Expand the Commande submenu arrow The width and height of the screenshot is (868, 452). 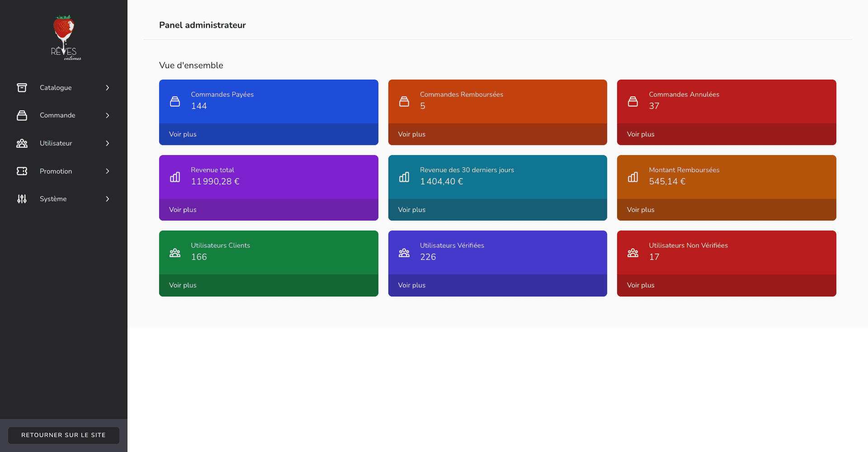(x=108, y=115)
